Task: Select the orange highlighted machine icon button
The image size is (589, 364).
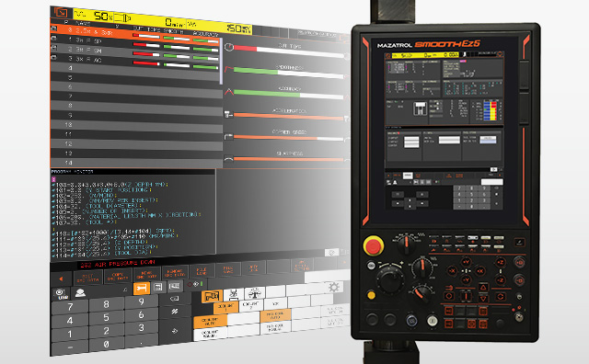Action: pyautogui.click(x=212, y=296)
